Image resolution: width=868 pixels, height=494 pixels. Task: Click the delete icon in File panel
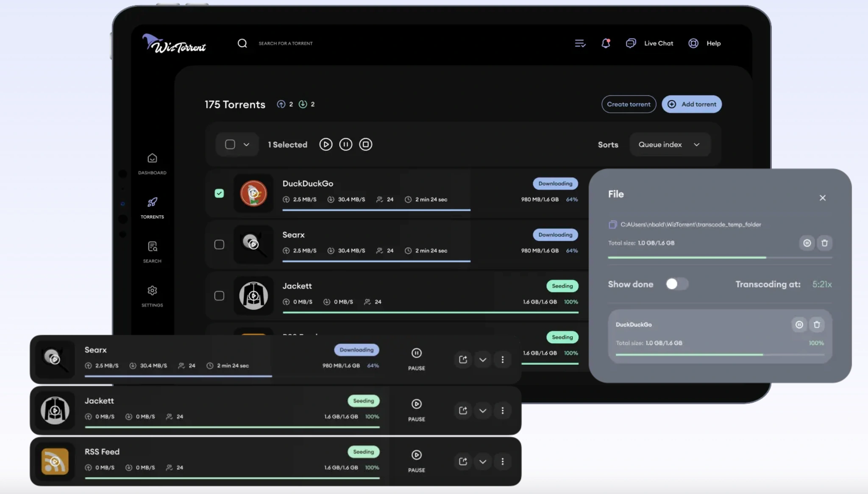click(824, 242)
